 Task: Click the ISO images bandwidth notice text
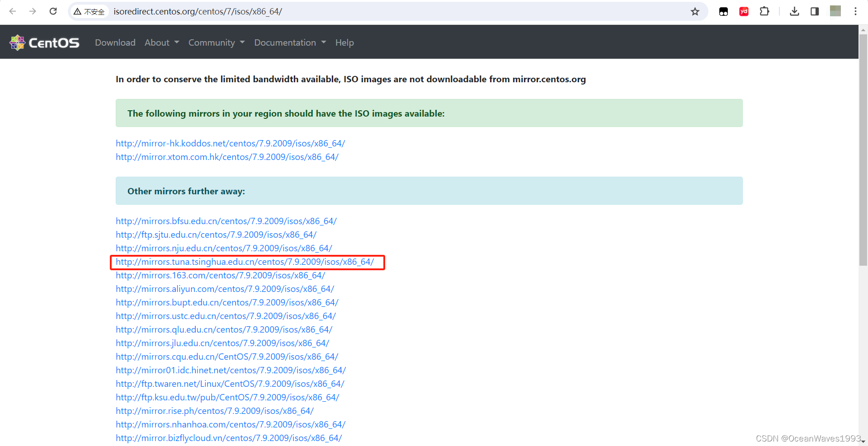pos(351,79)
